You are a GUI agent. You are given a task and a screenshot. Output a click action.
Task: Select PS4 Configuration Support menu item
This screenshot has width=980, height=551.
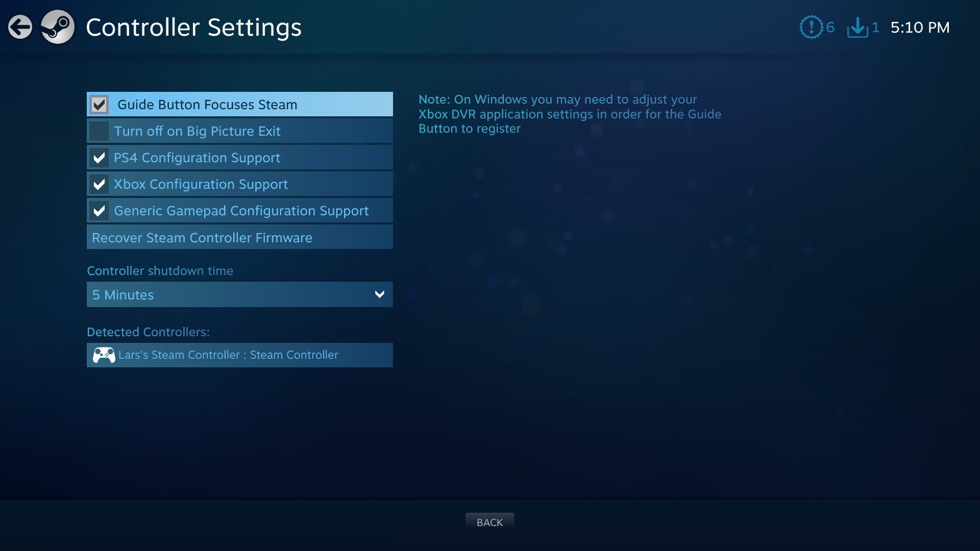click(239, 158)
